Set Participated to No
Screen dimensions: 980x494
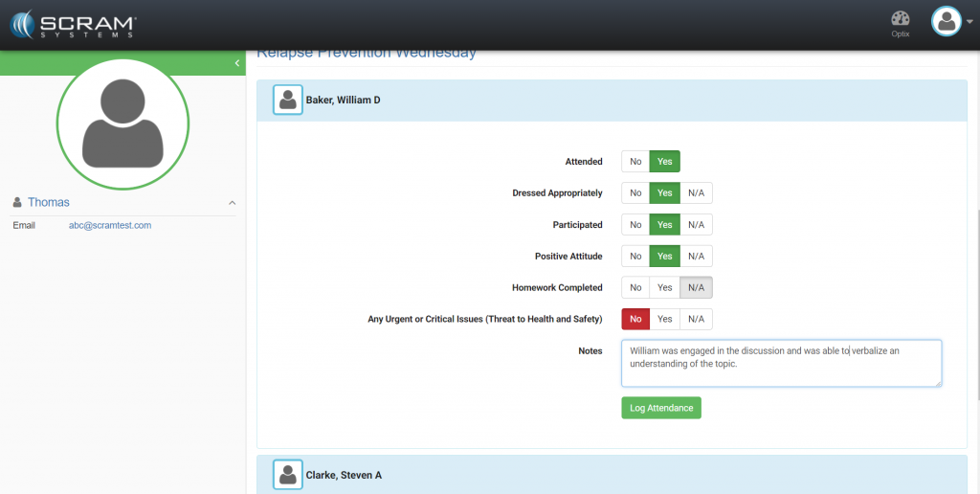coord(635,225)
